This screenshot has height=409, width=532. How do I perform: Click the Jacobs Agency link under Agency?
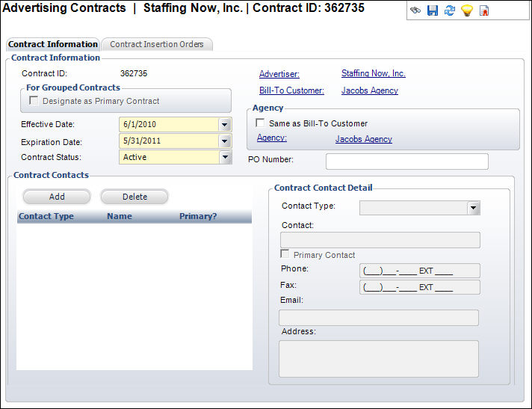[x=363, y=139]
